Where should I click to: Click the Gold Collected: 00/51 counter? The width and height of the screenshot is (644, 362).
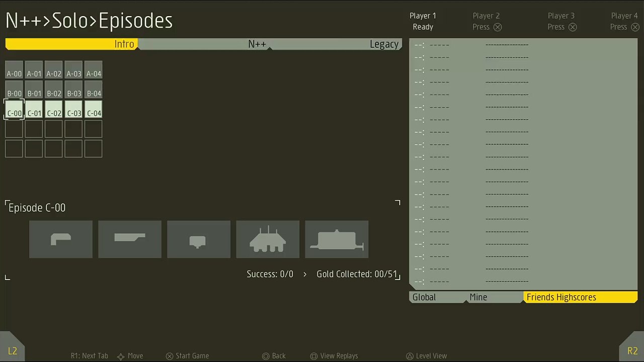[357, 274]
